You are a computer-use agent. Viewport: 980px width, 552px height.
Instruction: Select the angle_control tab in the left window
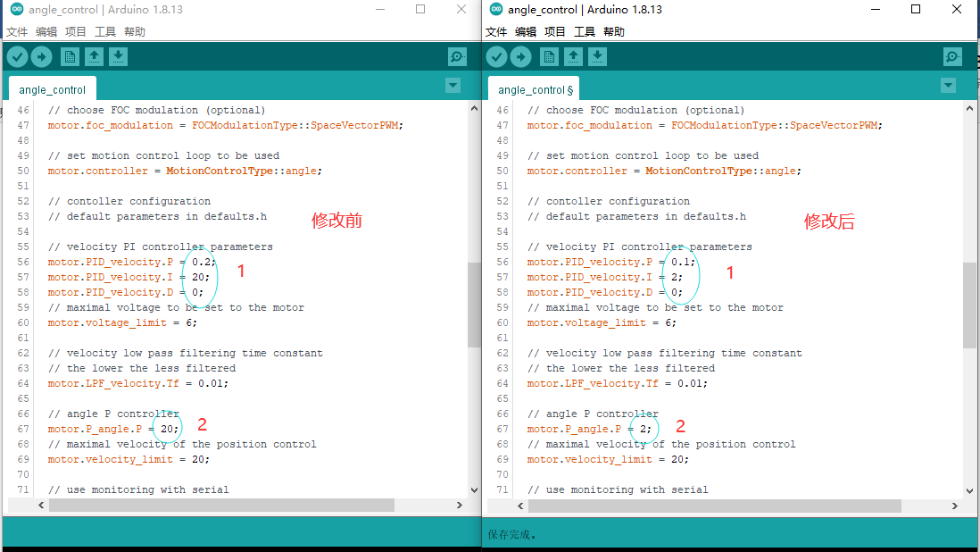pyautogui.click(x=52, y=89)
